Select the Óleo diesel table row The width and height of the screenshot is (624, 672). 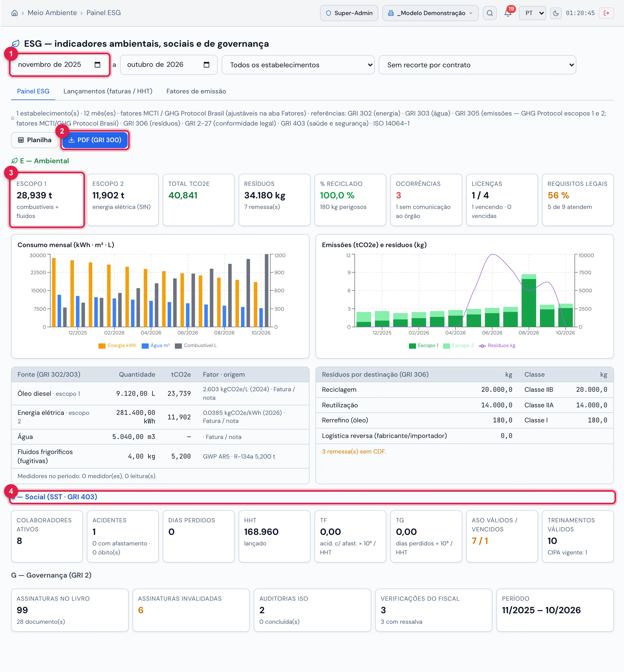coord(160,394)
